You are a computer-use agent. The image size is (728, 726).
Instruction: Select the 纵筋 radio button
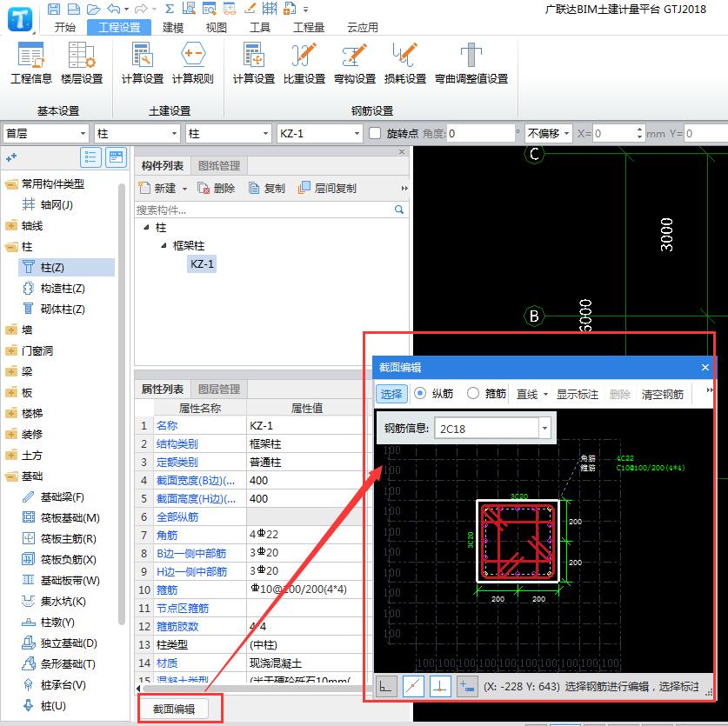420,394
